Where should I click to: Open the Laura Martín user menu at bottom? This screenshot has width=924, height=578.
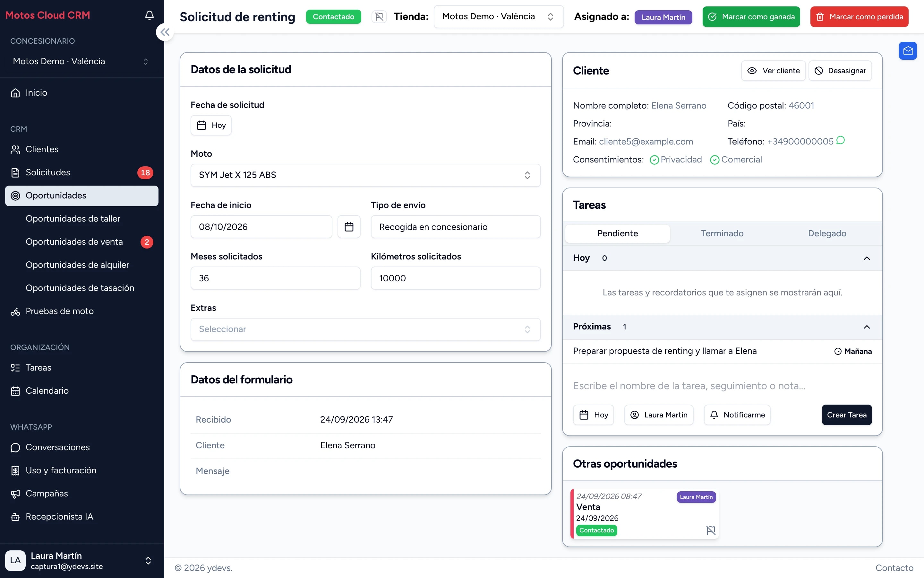click(82, 561)
